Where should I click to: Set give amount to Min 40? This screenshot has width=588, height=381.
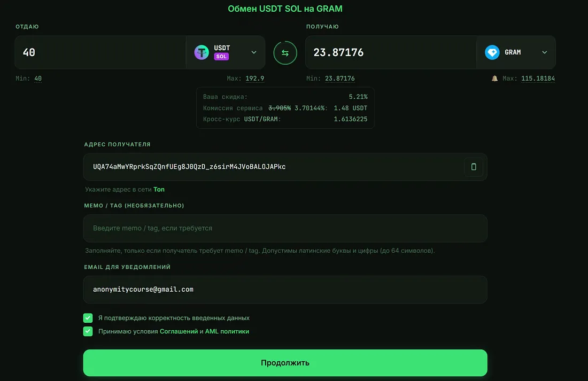click(x=38, y=79)
